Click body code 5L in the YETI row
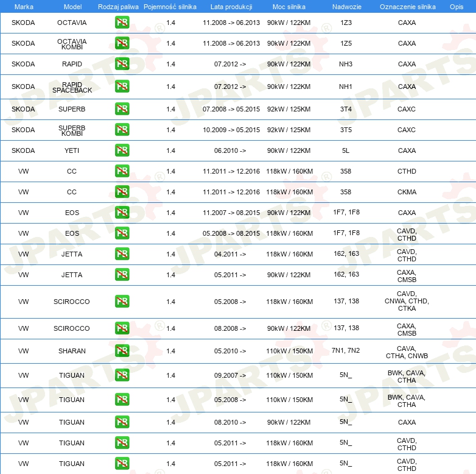This screenshot has height=474, width=476. 346,150
